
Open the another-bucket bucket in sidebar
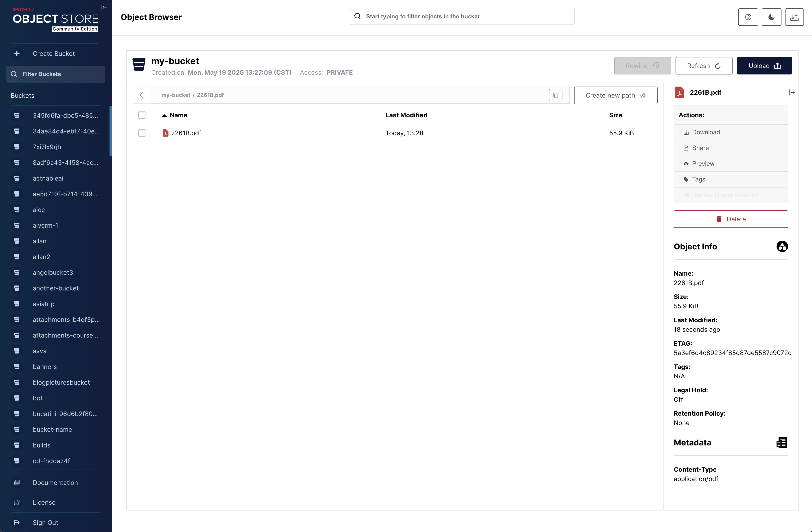[x=56, y=288]
